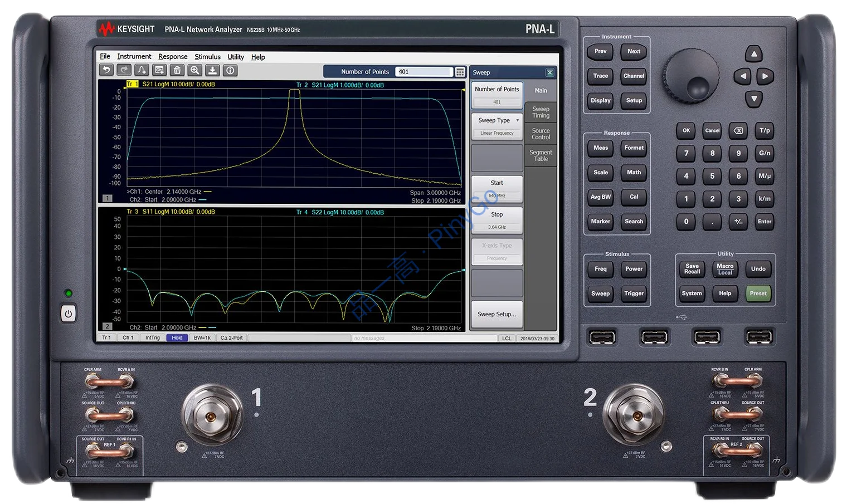Click the rotary knob
The height and width of the screenshot is (504, 847).
[690, 76]
